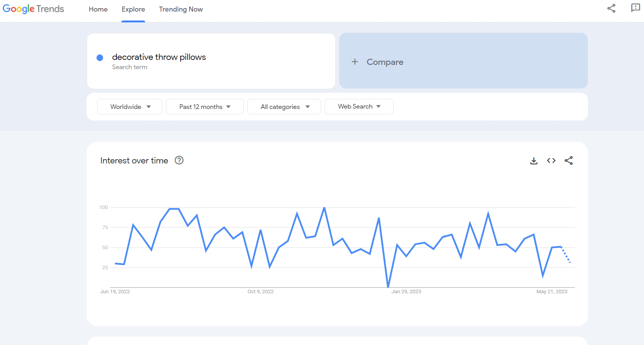Click the 75 value on chart axis
This screenshot has width=644, height=345.
105,228
